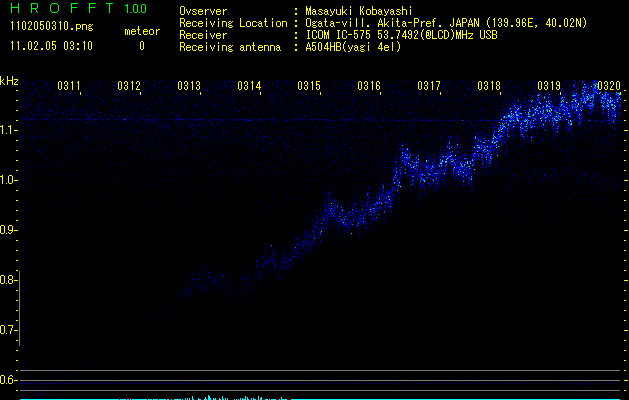
Task: Select the A504HB(yagi 4el) antenna text
Action: point(353,47)
